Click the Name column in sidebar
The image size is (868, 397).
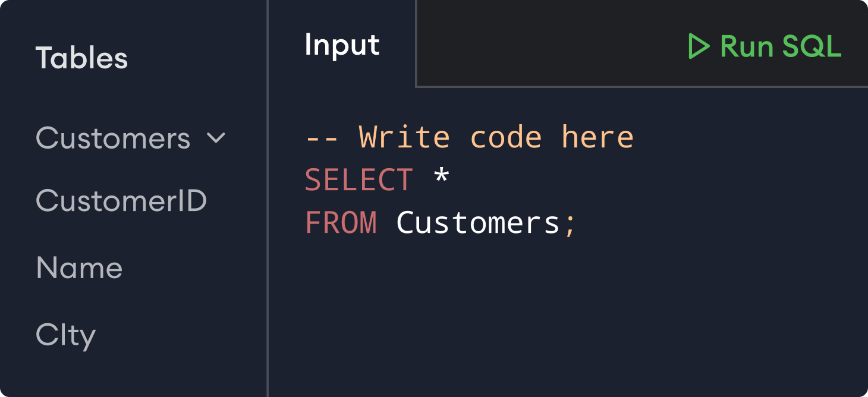click(x=79, y=268)
